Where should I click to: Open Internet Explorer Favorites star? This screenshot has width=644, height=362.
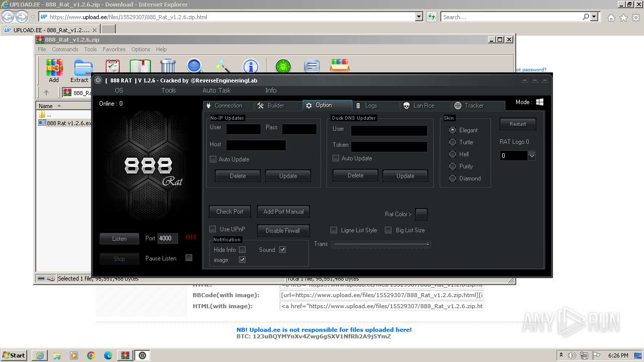tap(623, 18)
